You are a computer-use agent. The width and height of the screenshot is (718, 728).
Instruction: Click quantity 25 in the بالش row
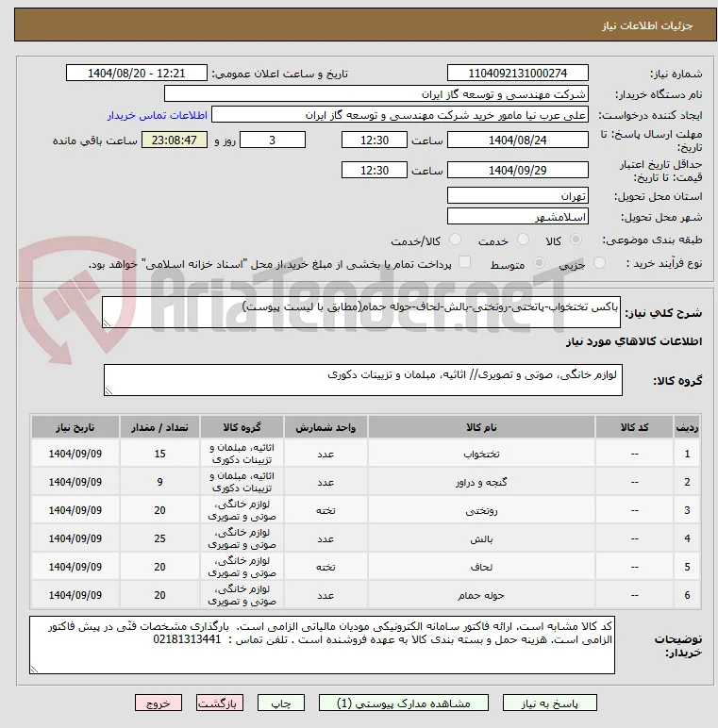[x=159, y=538]
